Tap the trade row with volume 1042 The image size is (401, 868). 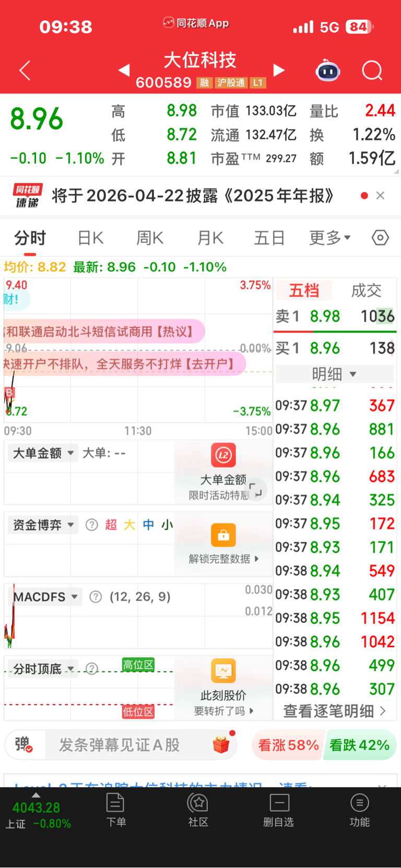(x=335, y=641)
